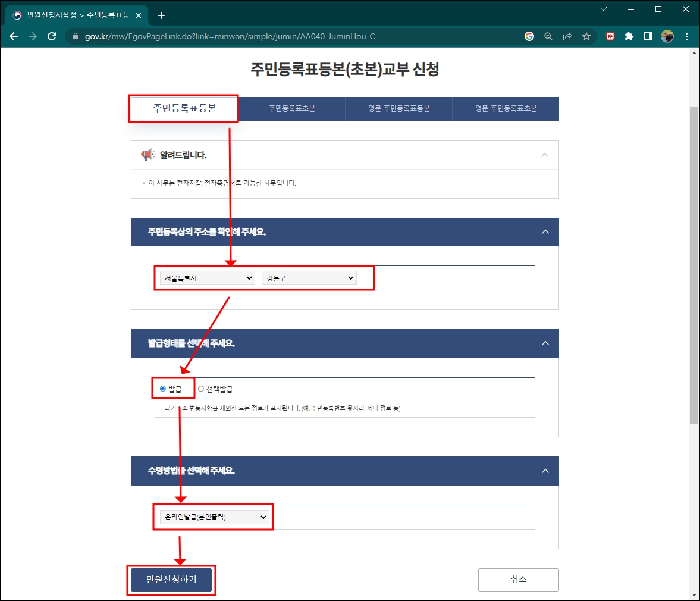Image resolution: width=700 pixels, height=601 pixels.
Task: Click the reload page icon
Action: [x=52, y=36]
